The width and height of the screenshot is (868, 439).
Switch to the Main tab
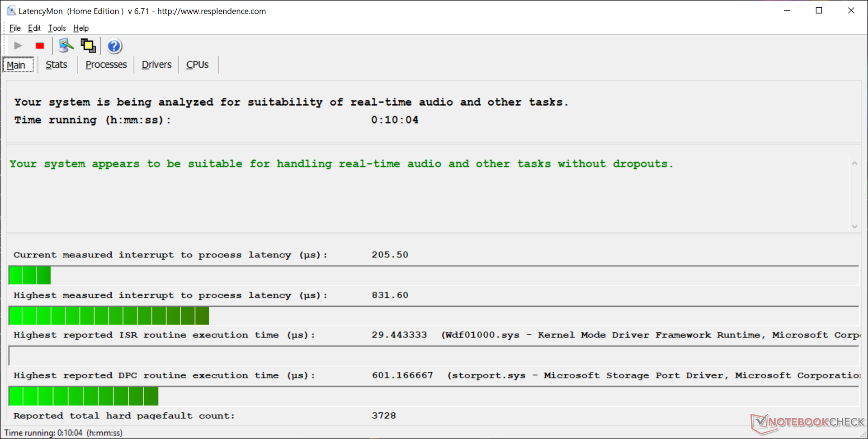point(16,65)
